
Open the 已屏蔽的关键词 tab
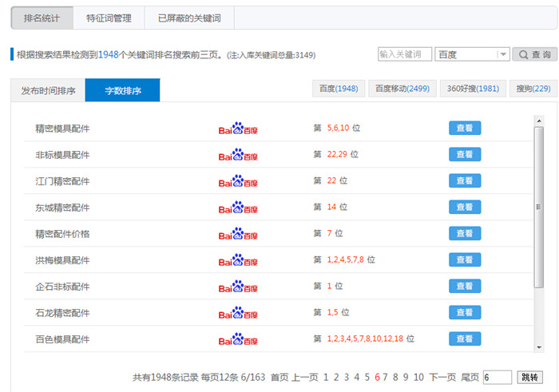189,17
